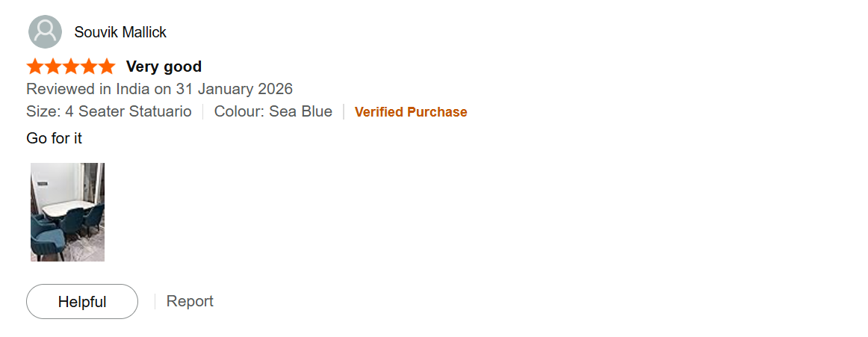This screenshot has height=337, width=868.
Task: Mark this review as Helpful
Action: [82, 302]
